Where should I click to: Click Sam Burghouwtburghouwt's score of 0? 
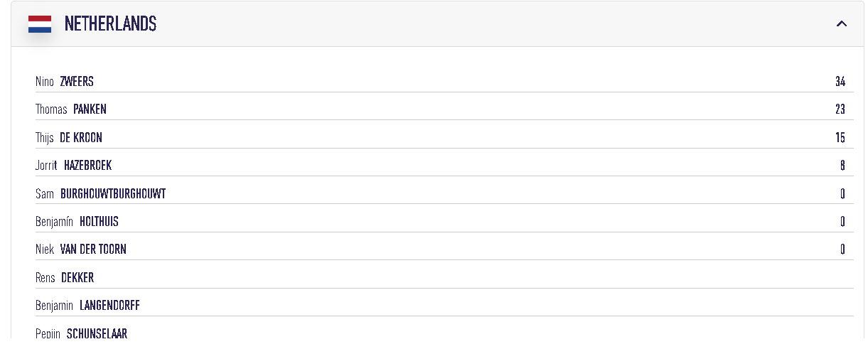point(842,193)
